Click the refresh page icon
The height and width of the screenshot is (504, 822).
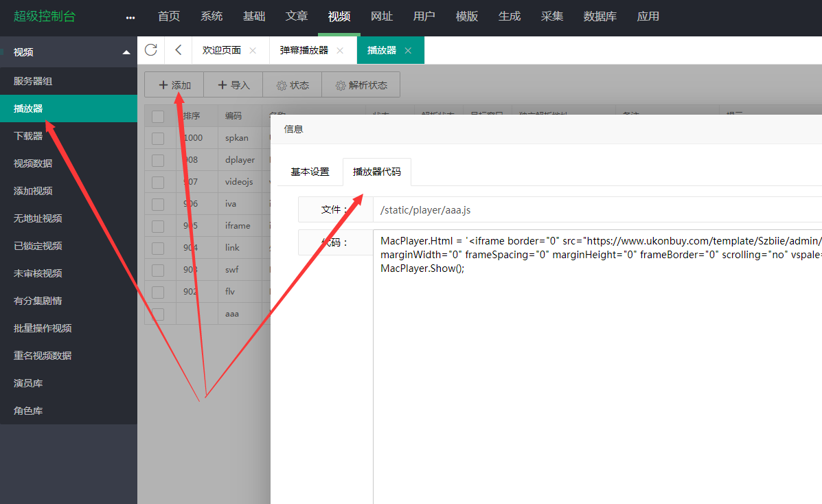tap(151, 50)
